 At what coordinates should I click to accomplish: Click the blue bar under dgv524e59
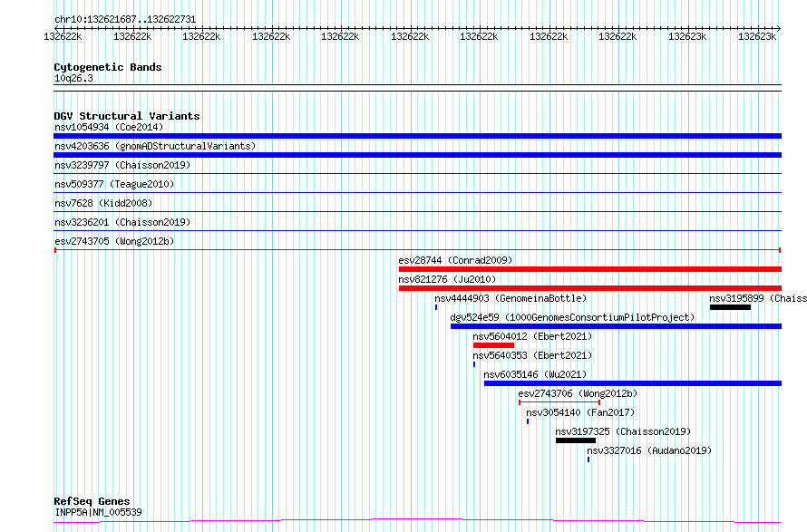616,326
